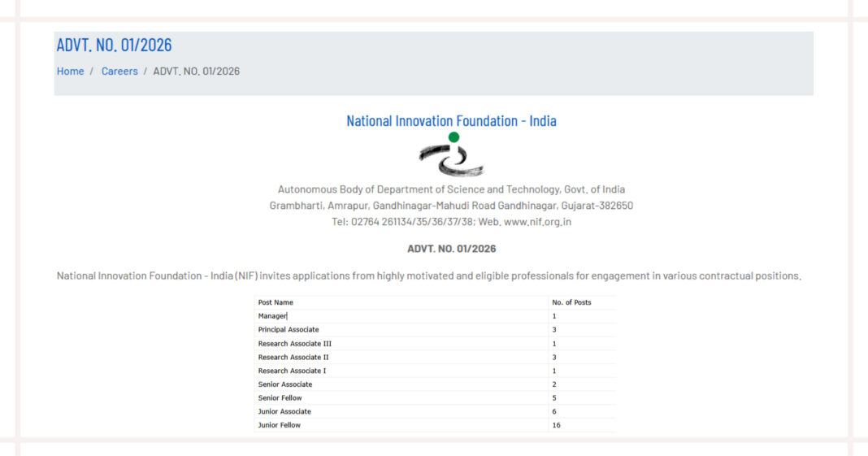Viewport: 868px width, 456px height.
Task: Open the Careers breadcrumb link
Action: [x=119, y=71]
